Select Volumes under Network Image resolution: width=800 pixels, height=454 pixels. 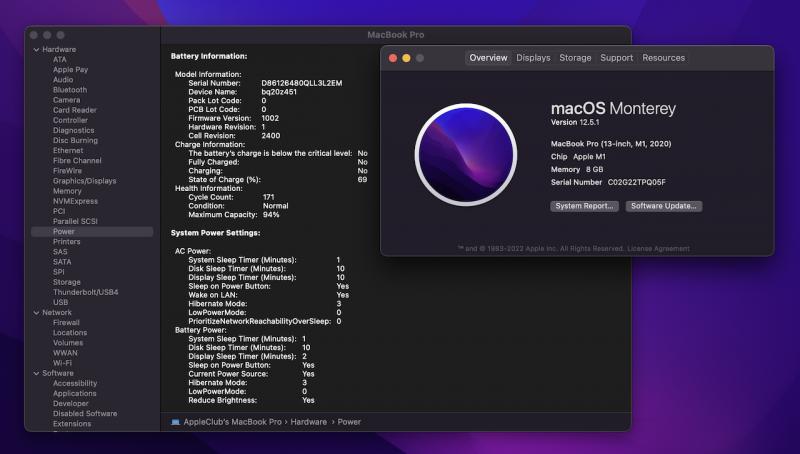68,343
